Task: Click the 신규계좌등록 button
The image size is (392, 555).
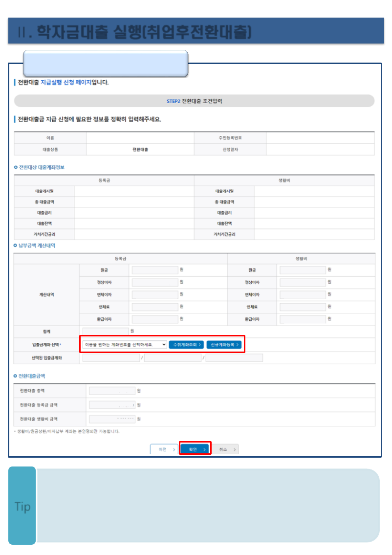Action: pos(224,345)
